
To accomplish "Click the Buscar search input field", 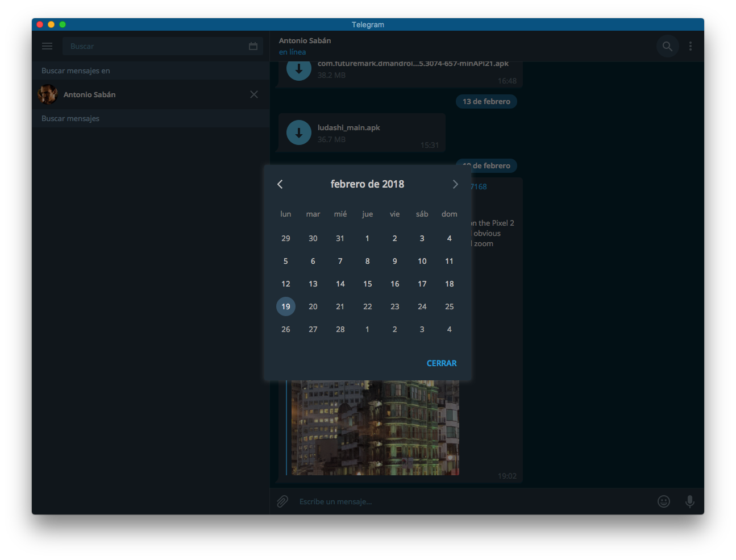I will pyautogui.click(x=156, y=46).
